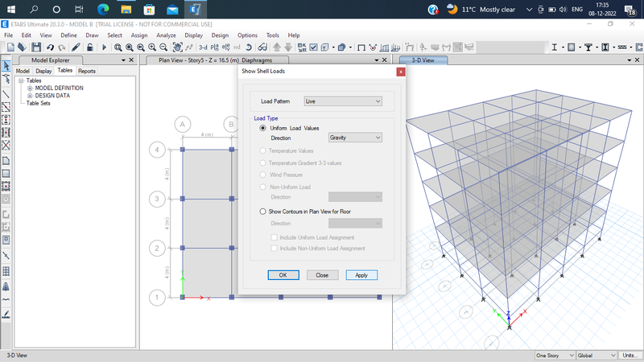Click the Units button in status bar
Image resolution: width=644 pixels, height=362 pixels.
(x=630, y=356)
